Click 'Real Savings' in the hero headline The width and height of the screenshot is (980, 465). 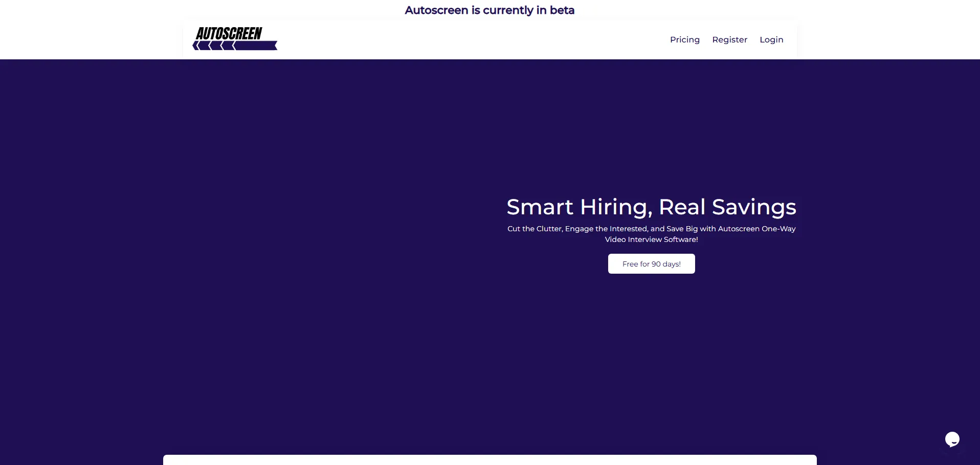point(727,207)
